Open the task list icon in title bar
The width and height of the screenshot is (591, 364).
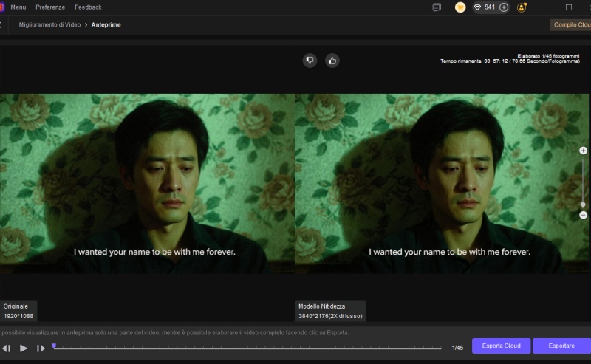437,7
